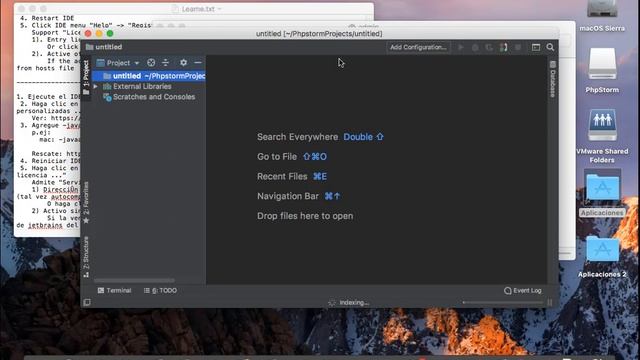This screenshot has width=640, height=360.
Task: Click Recent Files hint text
Action: coord(282,176)
